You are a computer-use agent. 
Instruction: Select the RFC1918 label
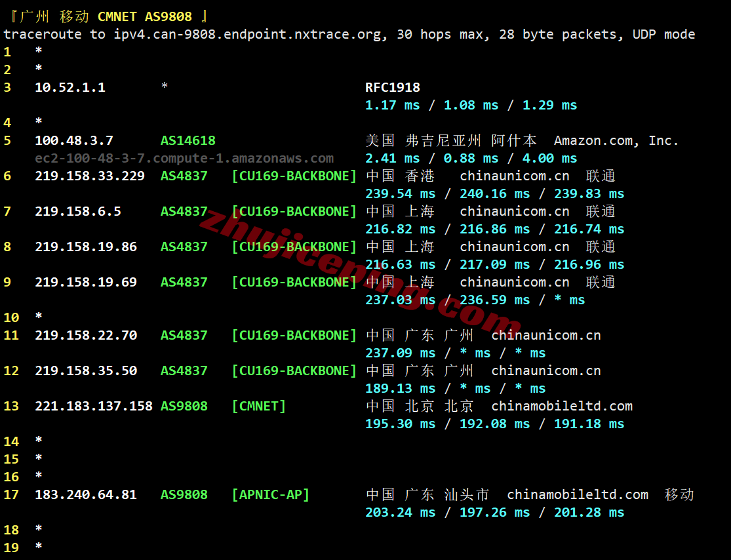click(393, 88)
